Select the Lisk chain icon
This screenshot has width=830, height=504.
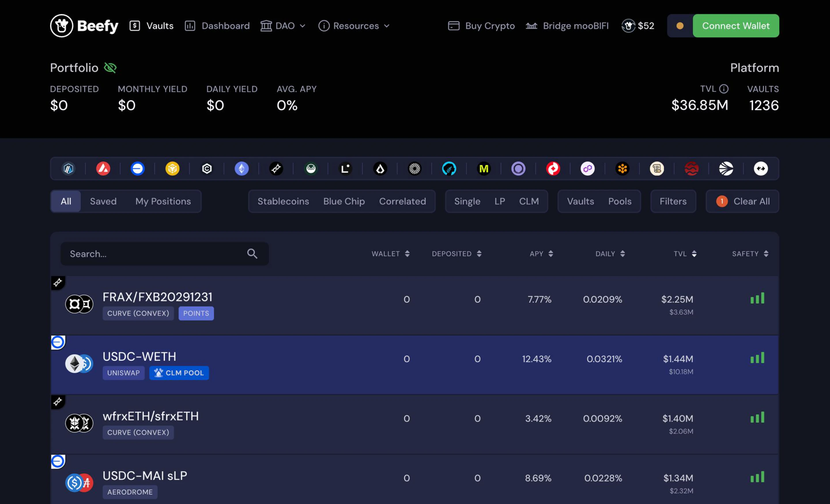[x=380, y=168]
